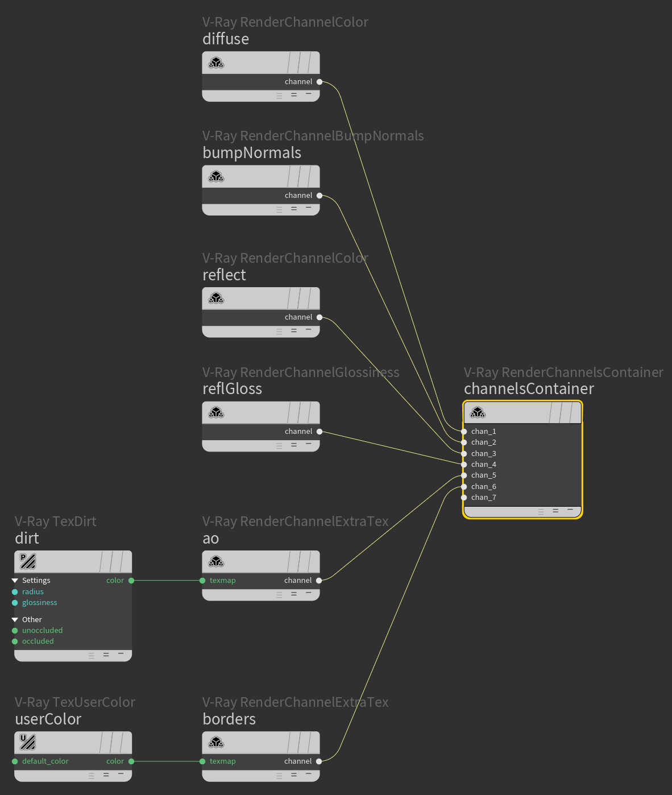Click the userColor node's texture icon

tap(28, 742)
